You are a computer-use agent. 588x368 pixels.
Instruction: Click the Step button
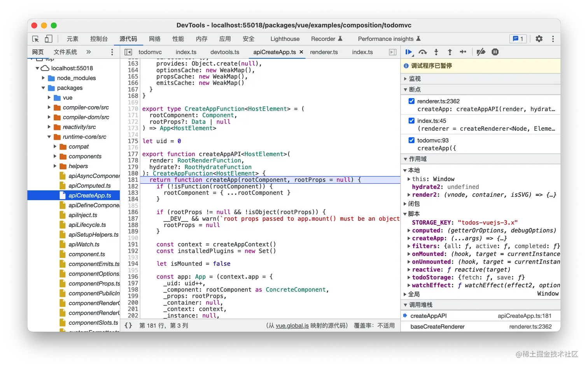463,52
